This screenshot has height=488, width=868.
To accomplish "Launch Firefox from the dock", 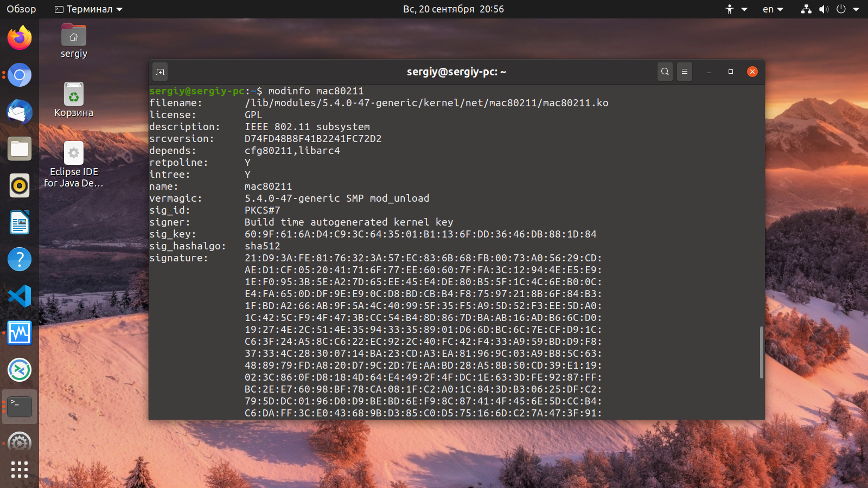I will click(x=20, y=38).
